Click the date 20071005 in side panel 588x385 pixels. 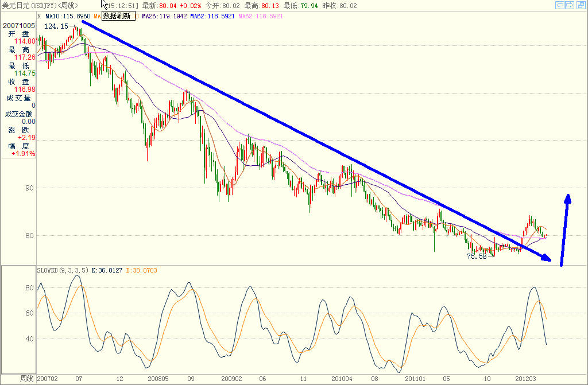[19, 25]
